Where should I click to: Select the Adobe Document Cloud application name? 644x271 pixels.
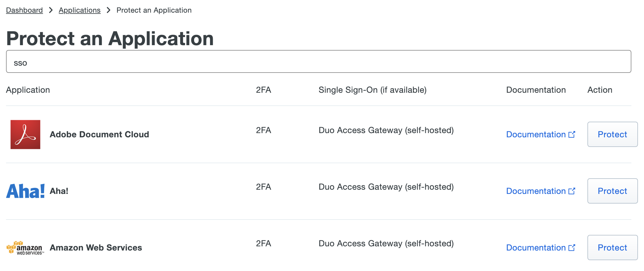click(x=99, y=134)
